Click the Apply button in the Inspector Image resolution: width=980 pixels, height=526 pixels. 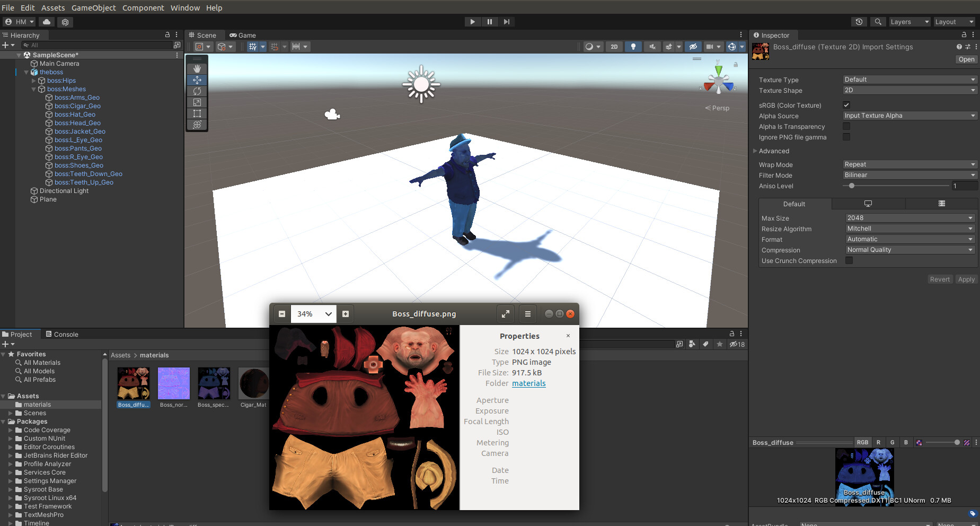pyautogui.click(x=966, y=279)
